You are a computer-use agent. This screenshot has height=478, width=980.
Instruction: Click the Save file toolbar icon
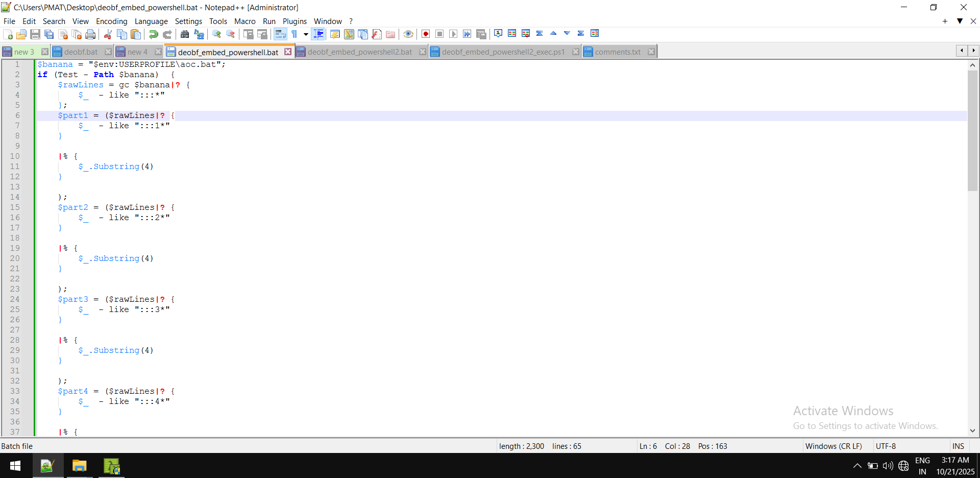click(x=35, y=34)
